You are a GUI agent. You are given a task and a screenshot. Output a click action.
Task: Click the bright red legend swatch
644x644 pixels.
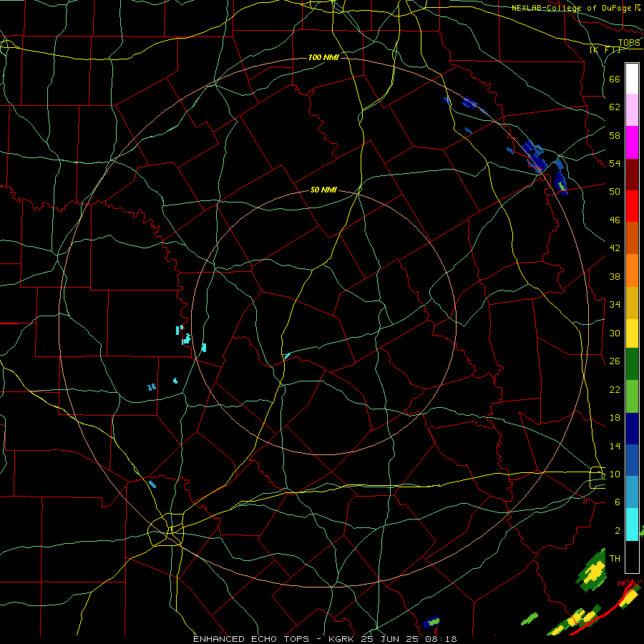tap(632, 206)
